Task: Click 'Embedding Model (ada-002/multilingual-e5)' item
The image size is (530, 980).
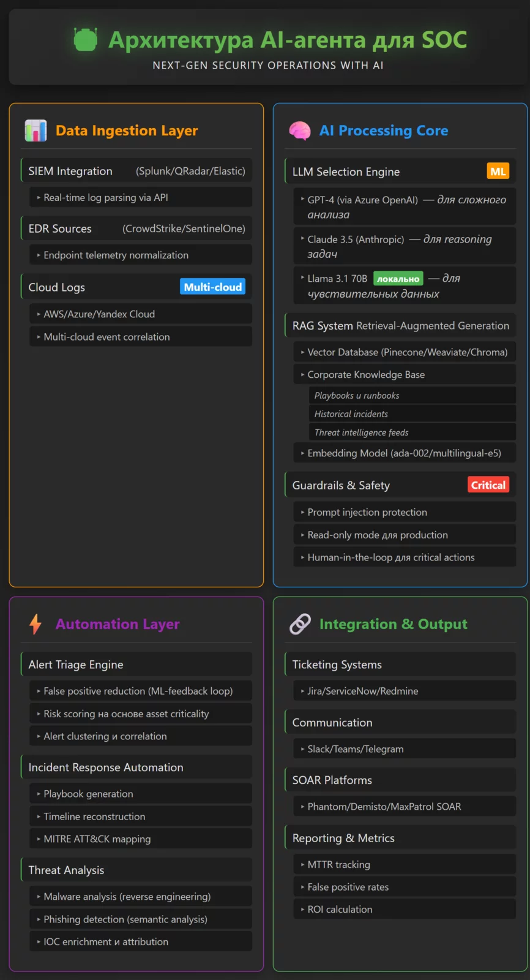Action: pos(405,453)
